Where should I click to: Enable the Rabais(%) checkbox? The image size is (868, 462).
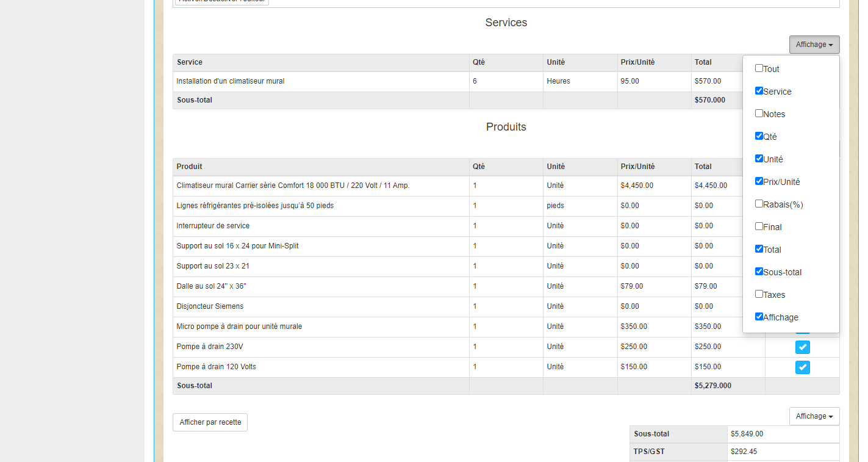(x=759, y=204)
